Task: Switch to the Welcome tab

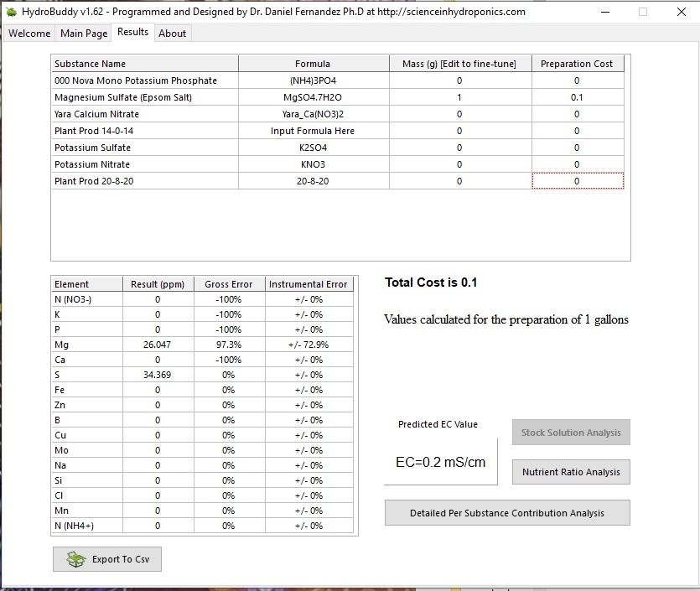Action: [29, 34]
